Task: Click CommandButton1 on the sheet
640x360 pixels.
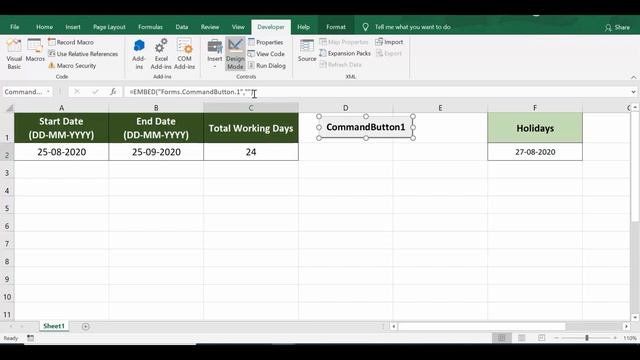Action: (366, 127)
